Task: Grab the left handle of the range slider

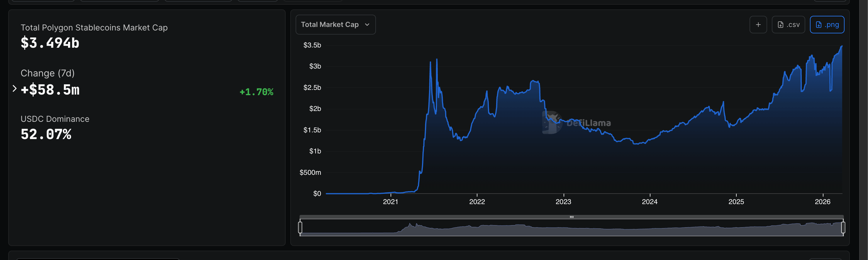Action: 300,227
